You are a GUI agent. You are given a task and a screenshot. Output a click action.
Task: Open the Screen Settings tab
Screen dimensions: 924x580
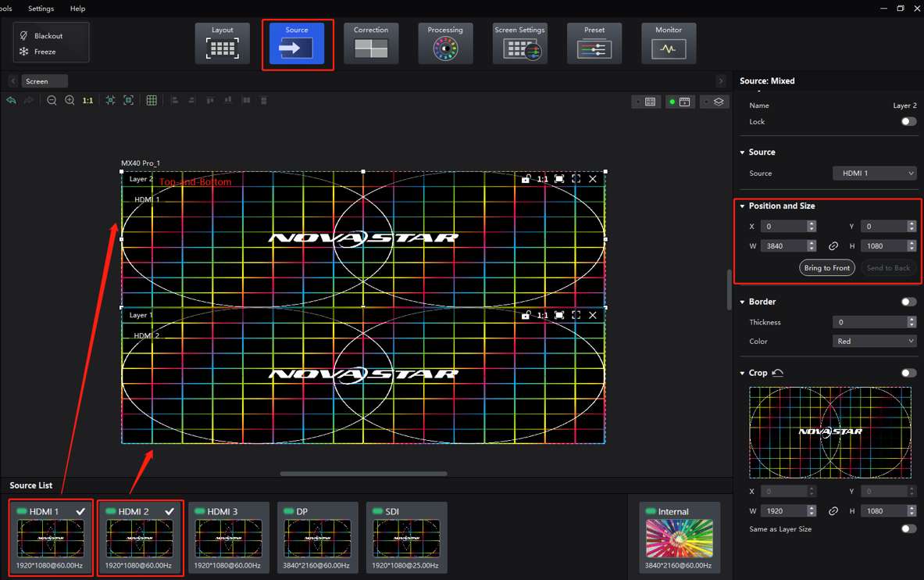[x=519, y=44]
